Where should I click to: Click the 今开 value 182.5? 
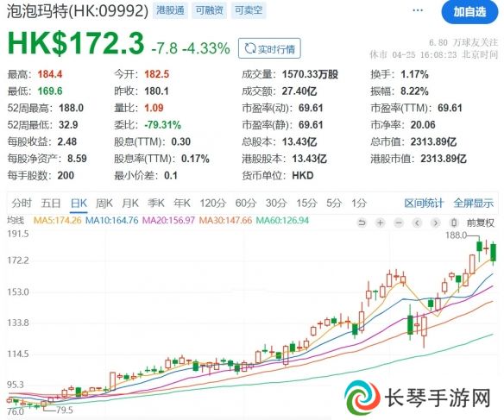(x=156, y=74)
